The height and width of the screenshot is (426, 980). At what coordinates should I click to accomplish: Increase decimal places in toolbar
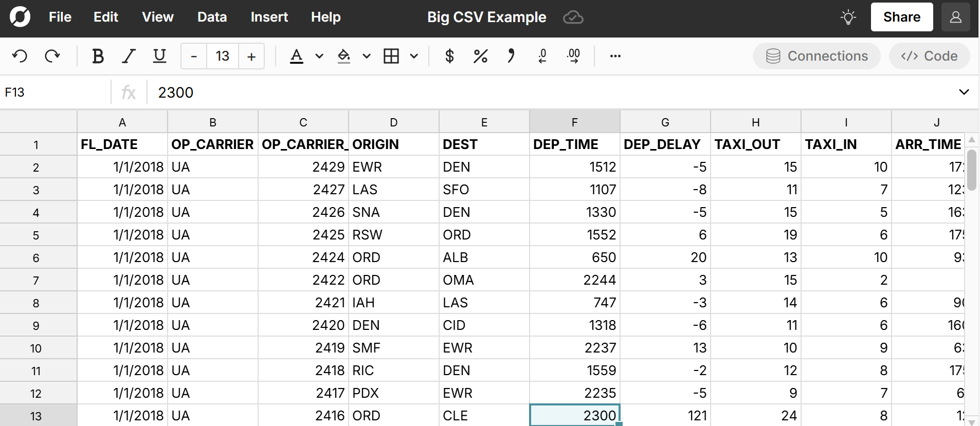[x=573, y=56]
